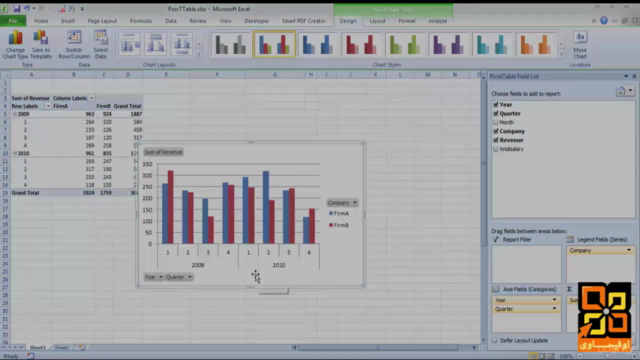640x360 pixels.
Task: Uncheck the Revenue field checkbox
Action: click(x=496, y=140)
